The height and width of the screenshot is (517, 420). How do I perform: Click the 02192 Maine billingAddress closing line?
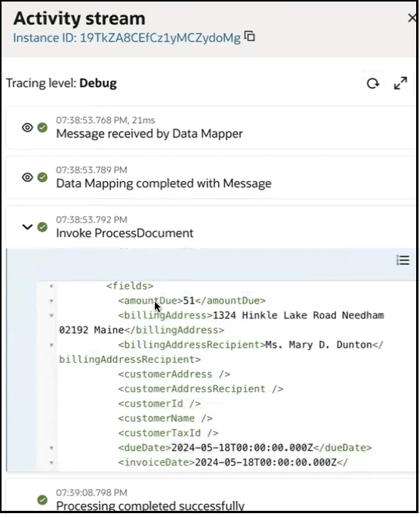tap(142, 330)
